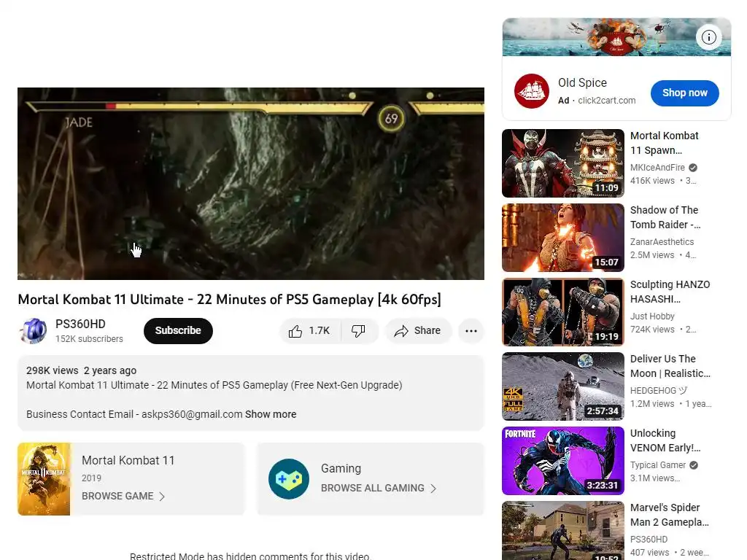The image size is (747, 560).
Task: Click the ZanarAesthetics channel name
Action: 662,242
